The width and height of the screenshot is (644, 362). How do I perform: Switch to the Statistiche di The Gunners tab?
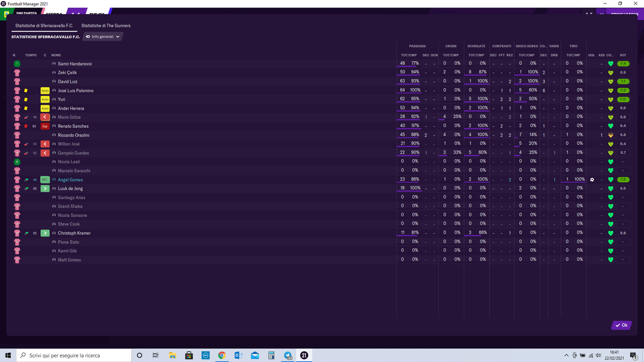click(106, 26)
